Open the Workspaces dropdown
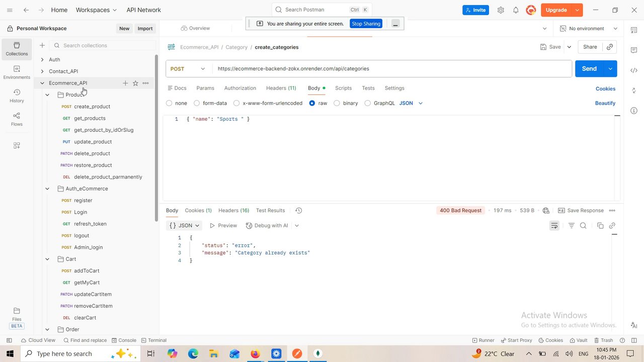The image size is (644, 362). 96,10
